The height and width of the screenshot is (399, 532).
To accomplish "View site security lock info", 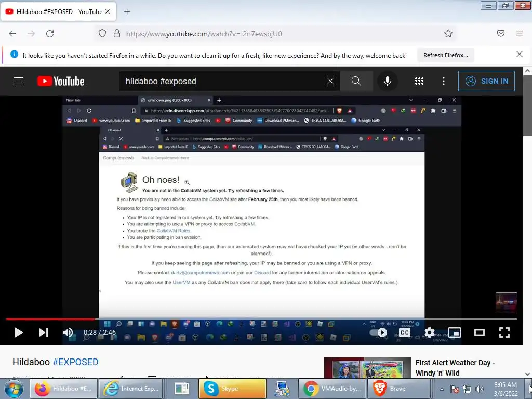I will pyautogui.click(x=117, y=33).
